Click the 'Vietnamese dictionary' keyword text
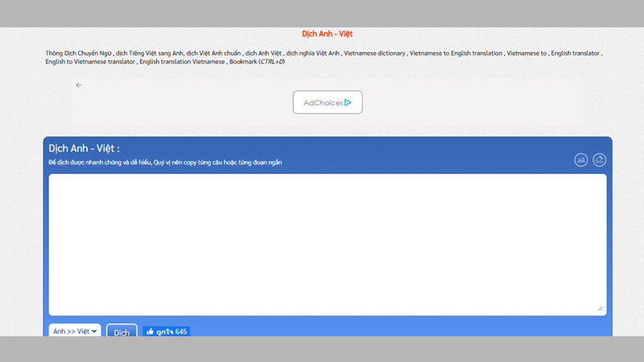 (374, 53)
